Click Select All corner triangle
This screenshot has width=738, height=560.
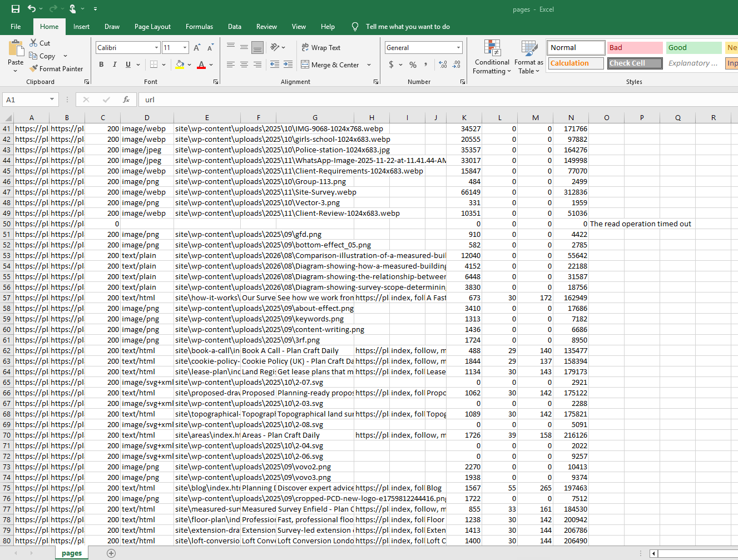click(8, 118)
